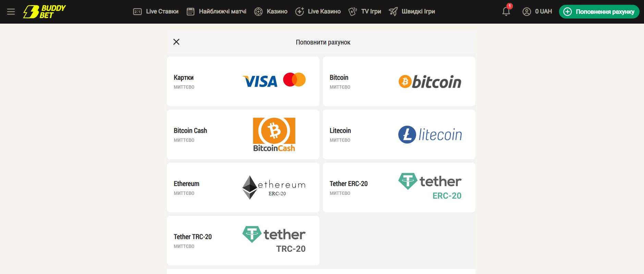
Task: Go to Live Ставки section
Action: coord(156,12)
